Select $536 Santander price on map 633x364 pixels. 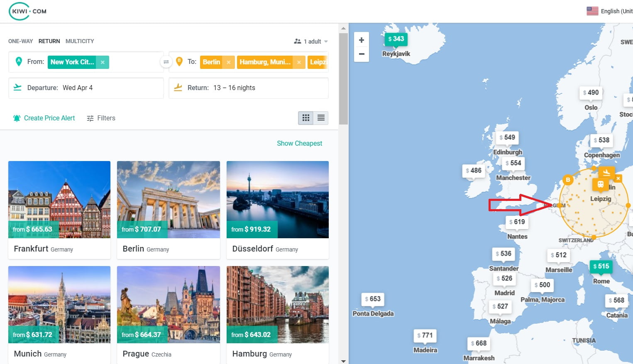pyautogui.click(x=503, y=254)
